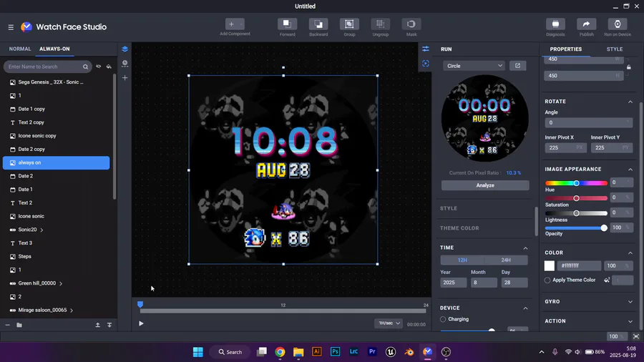Adjust the Hue slider

(576, 183)
